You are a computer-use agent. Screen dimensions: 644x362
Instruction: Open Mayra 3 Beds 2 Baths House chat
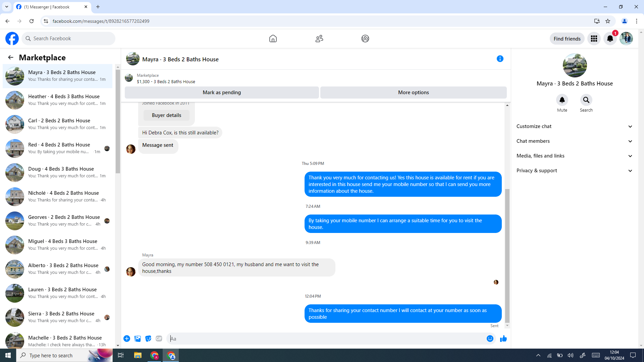58,76
